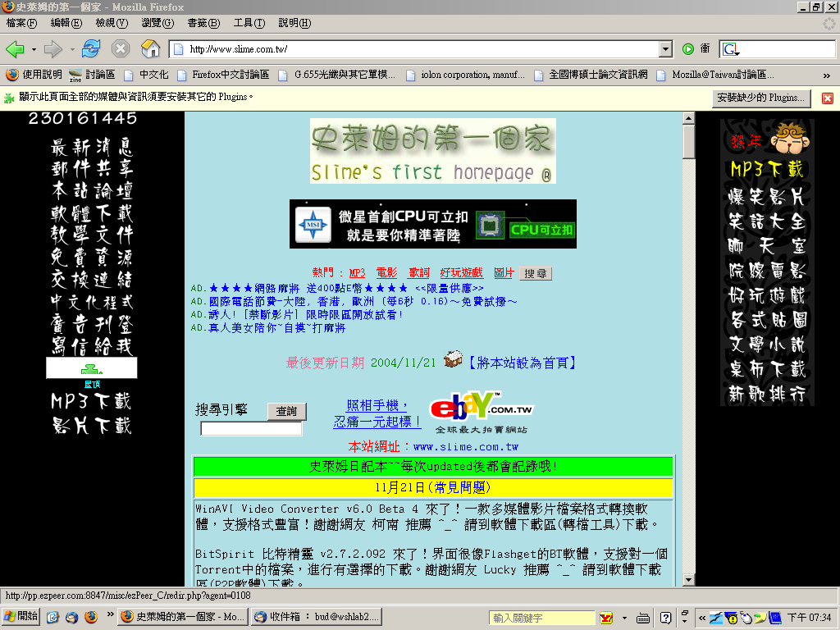The width and height of the screenshot is (840, 630).
Task: Click the 好玩遊戲 hot link
Action: tap(461, 273)
